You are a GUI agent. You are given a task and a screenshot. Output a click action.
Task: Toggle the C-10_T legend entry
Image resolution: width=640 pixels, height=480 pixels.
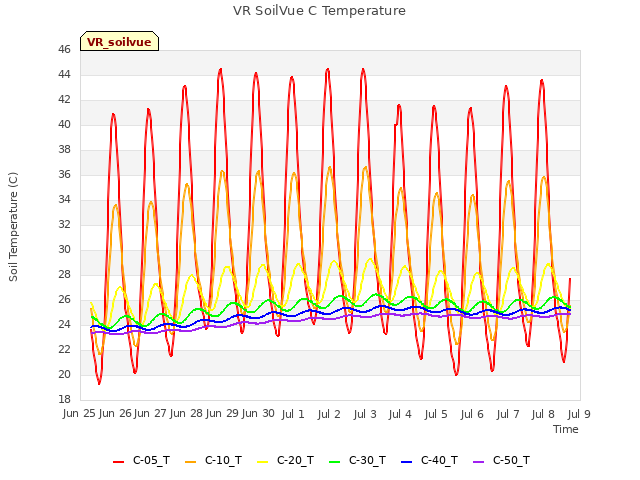[213, 460]
